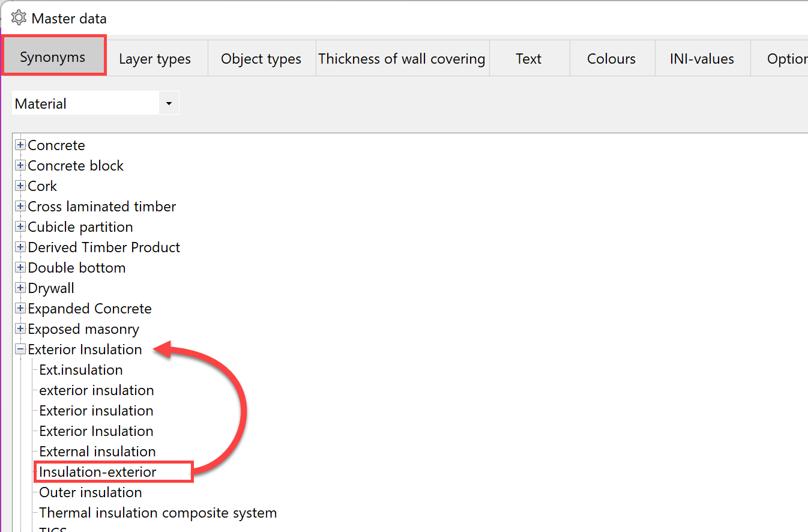Select all-lowercase exterior insulation synonym
The image size is (808, 532).
pos(97,390)
